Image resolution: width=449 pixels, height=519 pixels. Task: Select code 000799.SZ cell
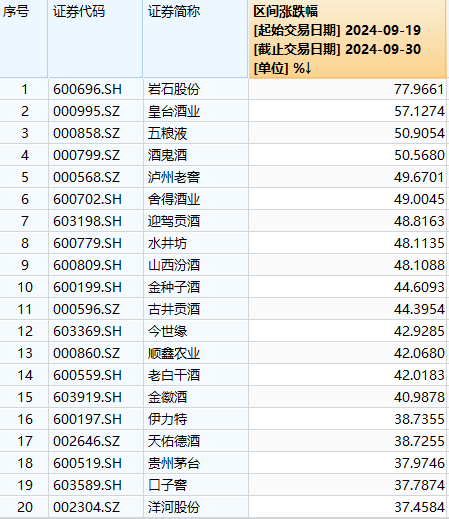coord(95,155)
